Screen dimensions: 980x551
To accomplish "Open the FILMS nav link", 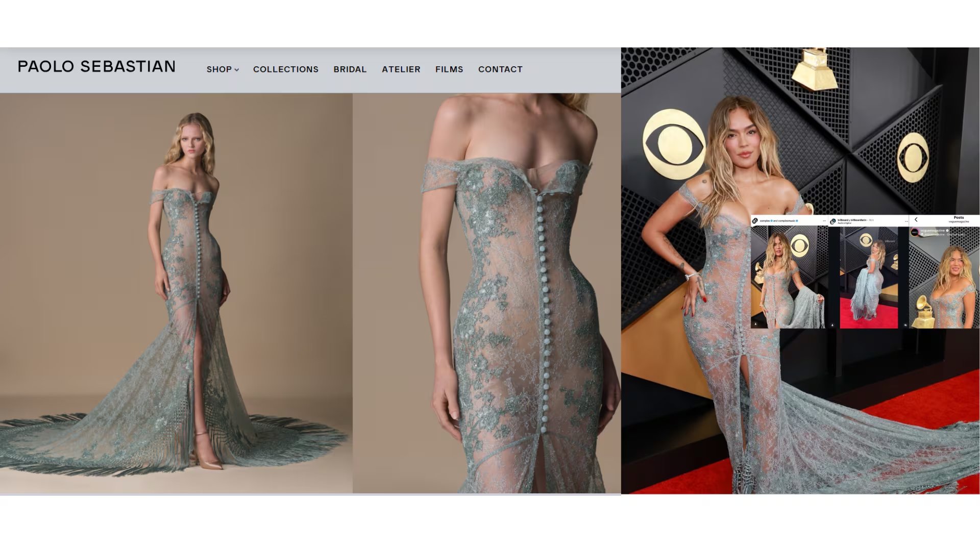I will [x=449, y=69].
